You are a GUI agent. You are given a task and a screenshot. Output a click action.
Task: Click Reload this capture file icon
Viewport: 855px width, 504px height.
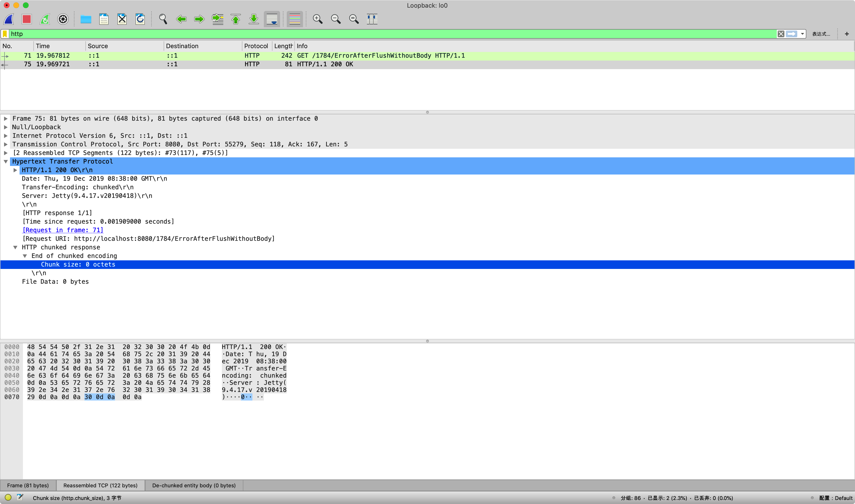[140, 19]
